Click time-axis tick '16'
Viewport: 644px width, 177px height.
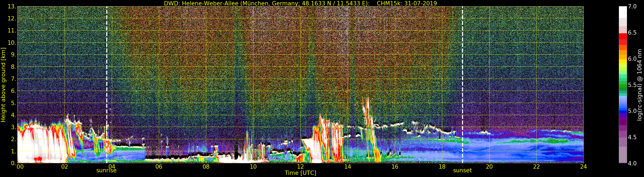pos(395,167)
